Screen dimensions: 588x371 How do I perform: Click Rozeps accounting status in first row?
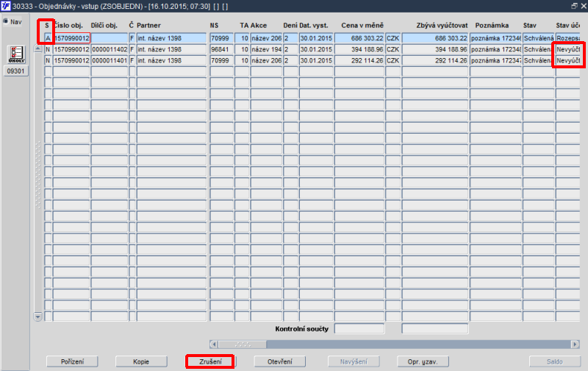[x=567, y=38]
